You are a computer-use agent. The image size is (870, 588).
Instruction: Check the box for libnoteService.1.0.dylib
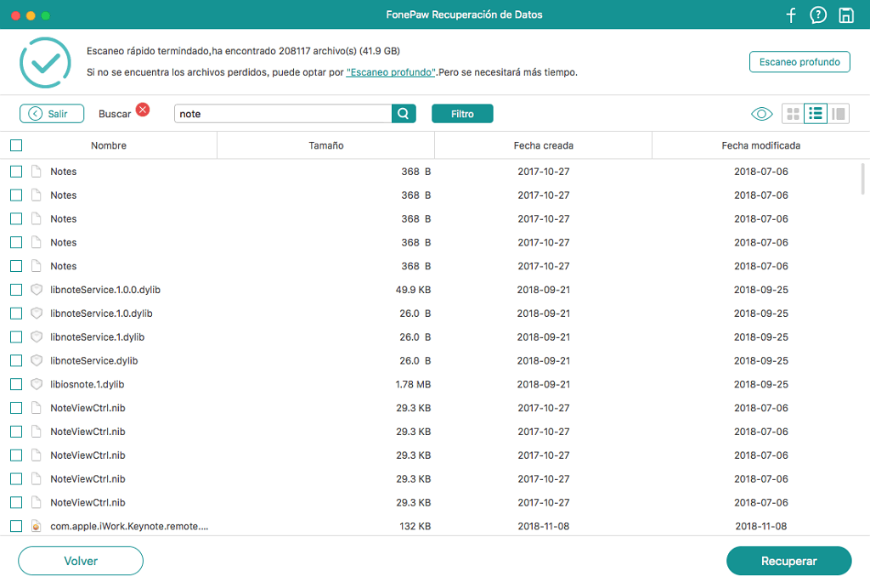[16, 314]
